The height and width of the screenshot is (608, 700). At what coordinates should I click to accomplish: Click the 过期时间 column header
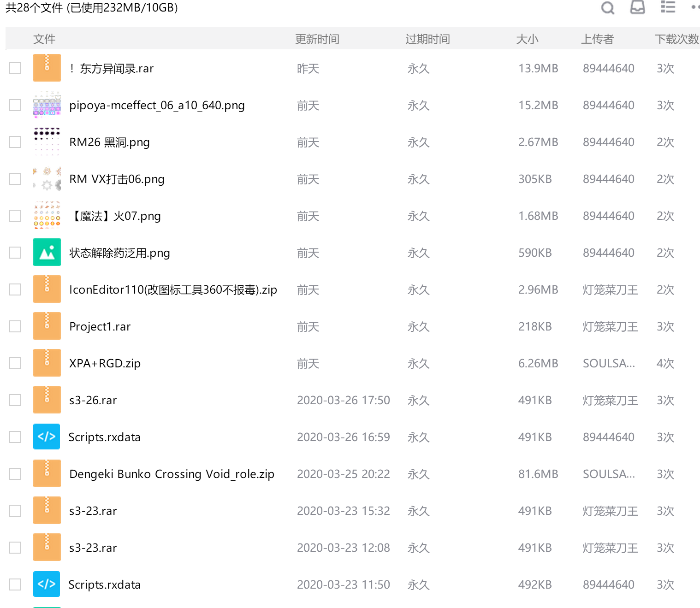tap(428, 39)
